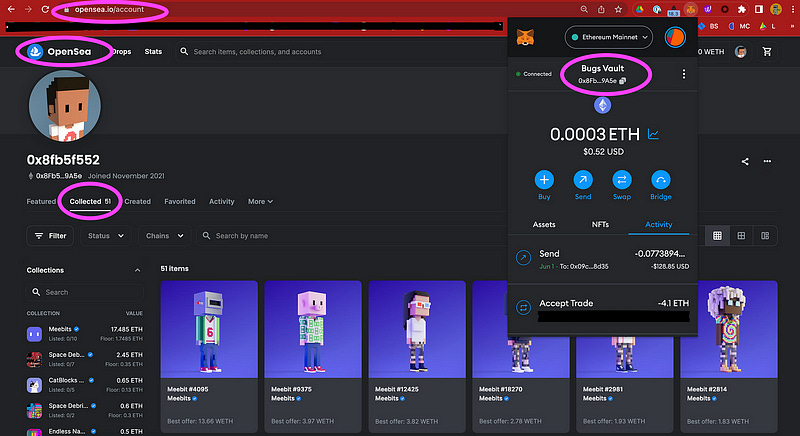Switch to the Favorited tab
Image resolution: width=800 pixels, height=436 pixels.
point(180,201)
